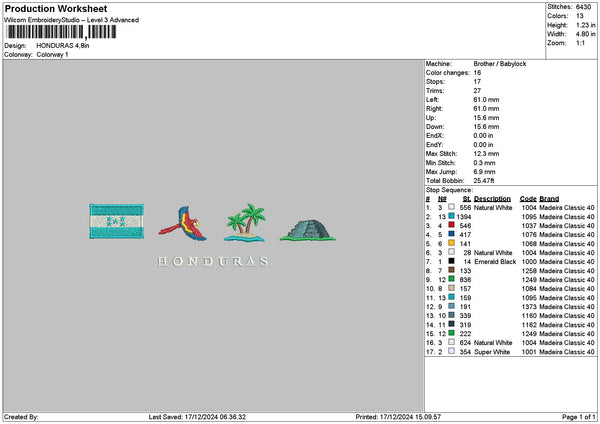Click the Max Jump value 6.9 mm
This screenshot has height=424, width=600.
pos(484,172)
